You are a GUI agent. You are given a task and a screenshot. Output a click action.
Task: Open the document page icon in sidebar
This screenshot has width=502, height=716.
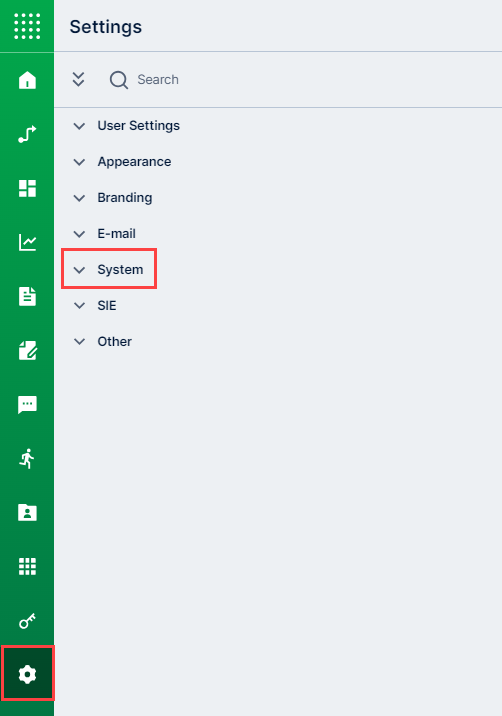27,296
